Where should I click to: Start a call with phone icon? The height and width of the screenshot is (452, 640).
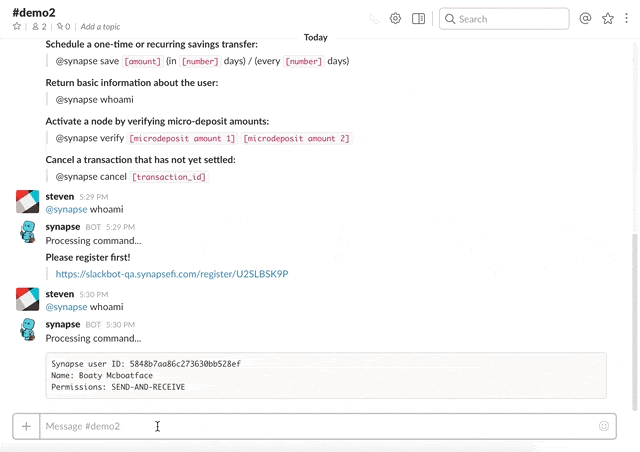(374, 18)
